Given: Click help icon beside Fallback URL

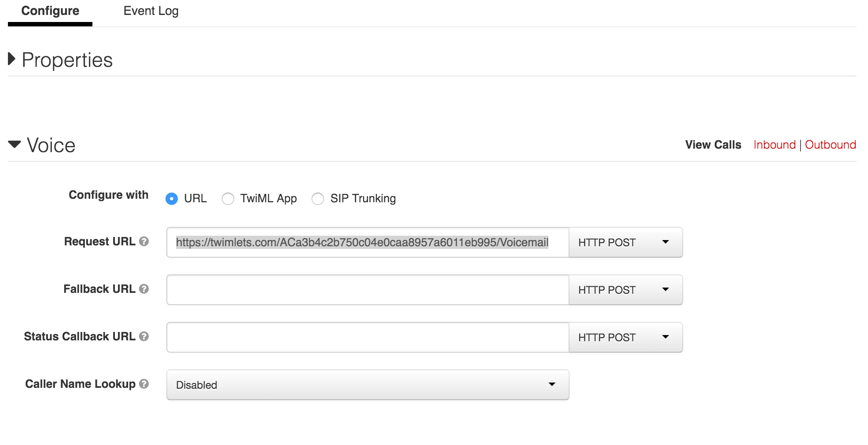Looking at the screenshot, I should click(144, 289).
